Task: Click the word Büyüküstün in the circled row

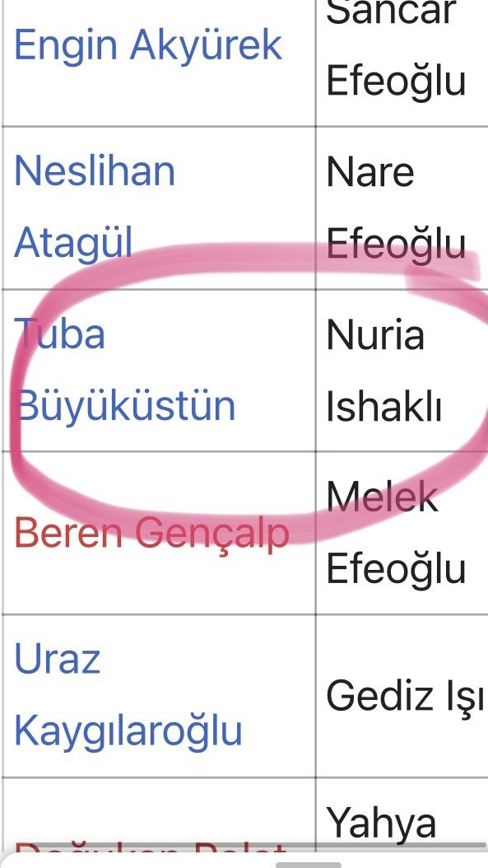Action: coord(126,406)
